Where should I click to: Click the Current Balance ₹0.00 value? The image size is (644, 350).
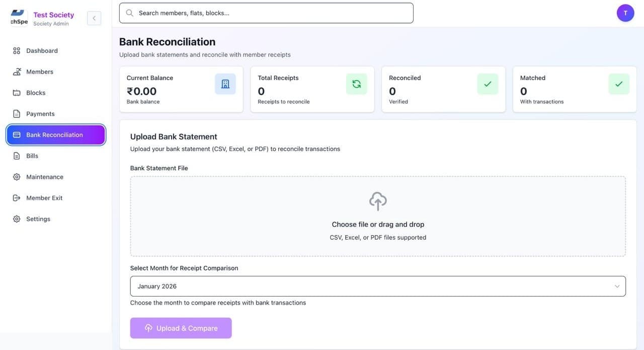click(141, 91)
